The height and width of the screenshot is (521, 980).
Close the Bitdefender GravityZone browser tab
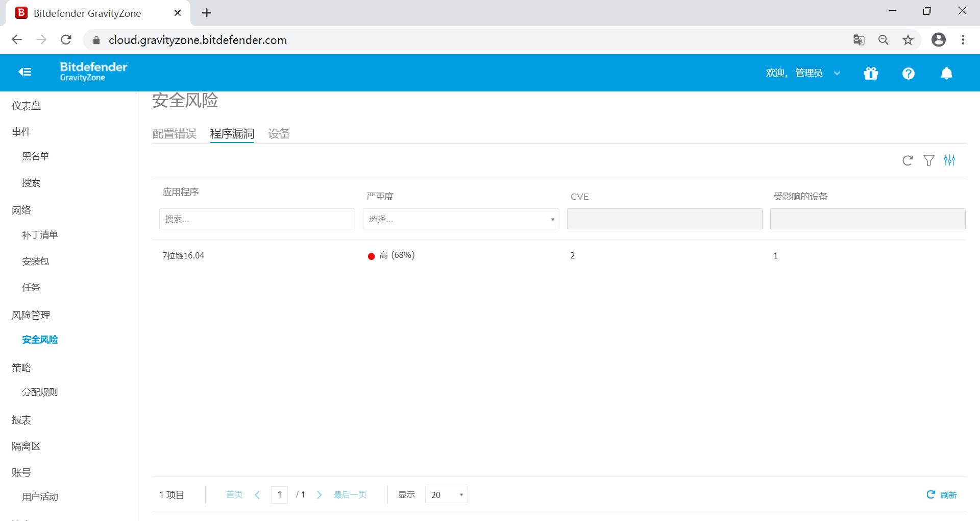coord(178,13)
